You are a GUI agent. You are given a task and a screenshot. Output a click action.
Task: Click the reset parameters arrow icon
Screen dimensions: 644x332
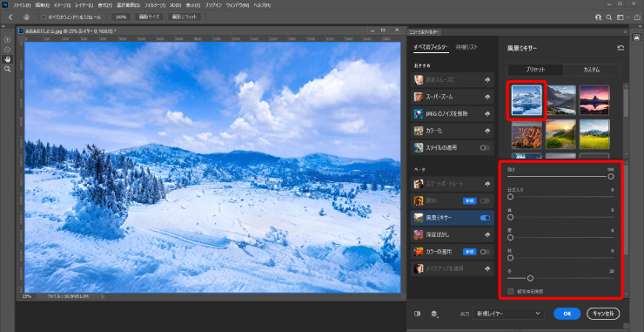(x=621, y=48)
